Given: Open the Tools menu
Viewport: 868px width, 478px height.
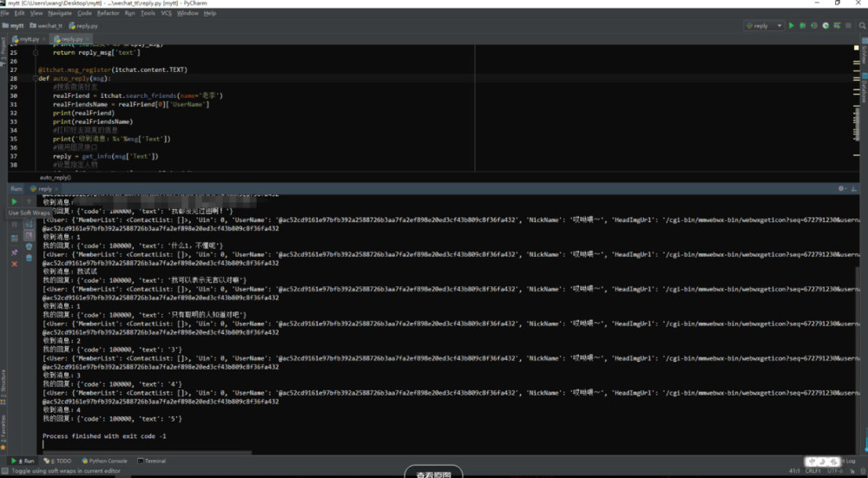Looking at the screenshot, I should pos(148,13).
